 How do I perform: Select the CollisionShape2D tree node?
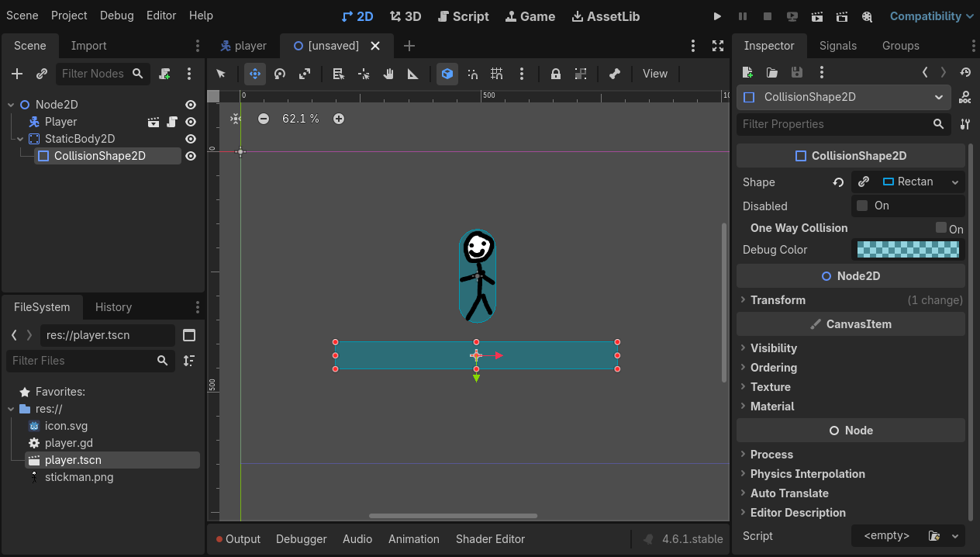tap(108, 156)
